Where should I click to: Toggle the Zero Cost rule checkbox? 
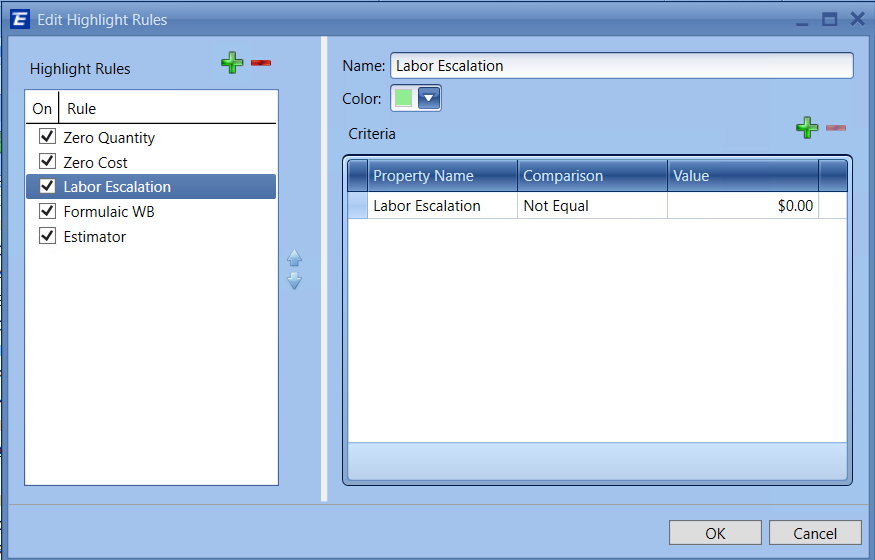point(46,162)
